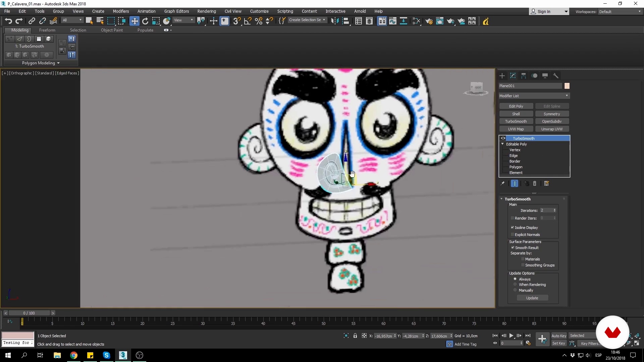Activate the Unlink Selection tool
This screenshot has height=362, width=644.
pyautogui.click(x=42, y=21)
